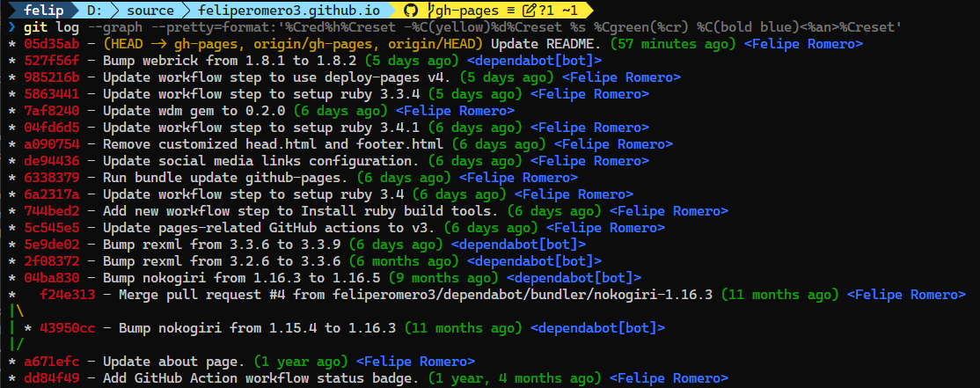Click '<dependabot[bot]>' author on the 527f56f row
980x388 pixels.
pos(534,61)
